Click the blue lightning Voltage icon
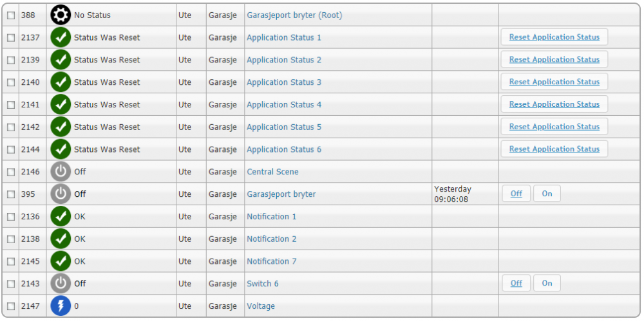644x321 pixels. (x=61, y=306)
